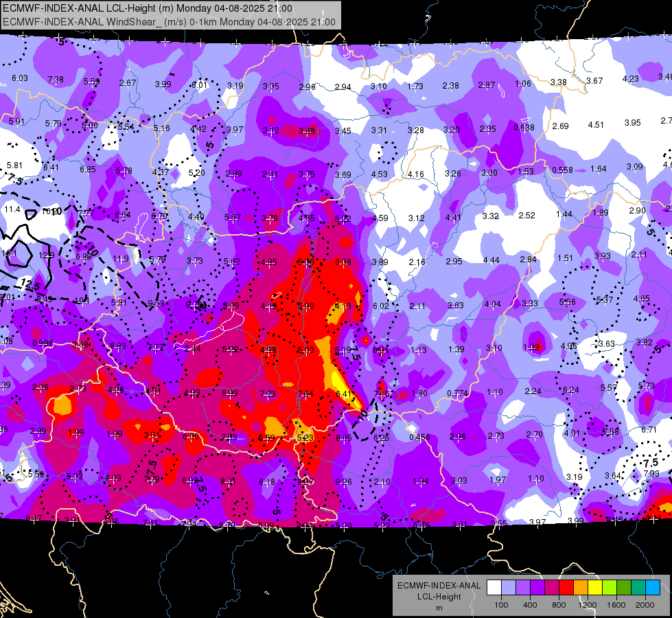
Task: Pick the lime-green legend swatch
Action: coord(610,588)
